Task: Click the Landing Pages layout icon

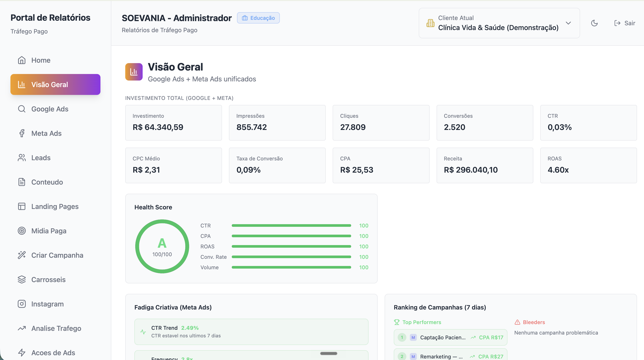Action: (x=22, y=206)
